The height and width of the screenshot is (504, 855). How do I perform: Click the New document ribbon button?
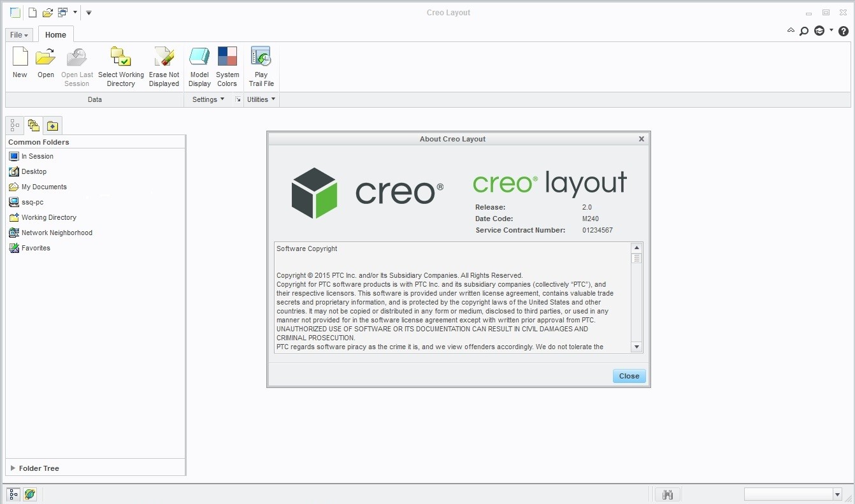[x=20, y=62]
